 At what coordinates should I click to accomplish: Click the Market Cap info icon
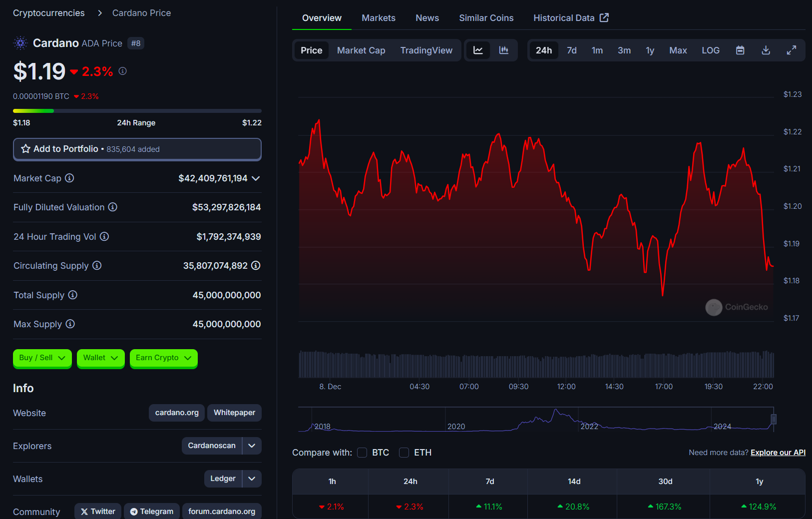click(70, 178)
